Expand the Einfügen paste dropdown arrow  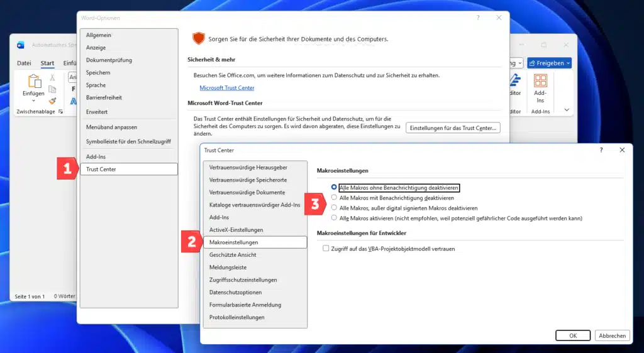click(34, 101)
